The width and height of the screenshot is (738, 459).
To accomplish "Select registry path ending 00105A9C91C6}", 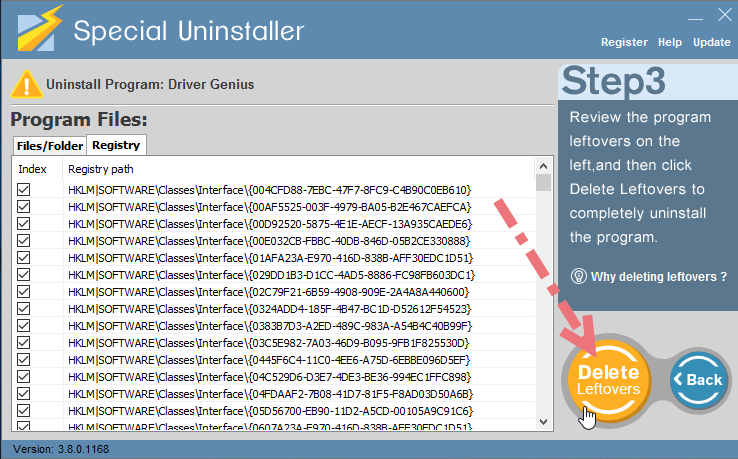I will [271, 411].
